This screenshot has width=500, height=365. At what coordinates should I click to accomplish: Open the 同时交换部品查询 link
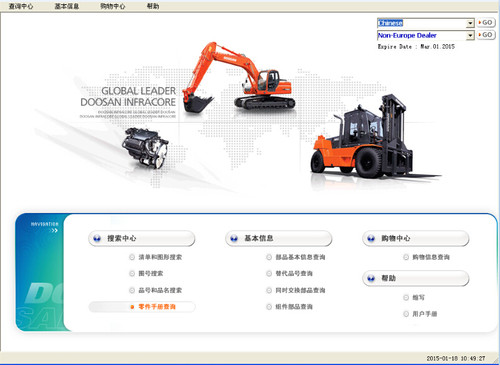pyautogui.click(x=300, y=290)
